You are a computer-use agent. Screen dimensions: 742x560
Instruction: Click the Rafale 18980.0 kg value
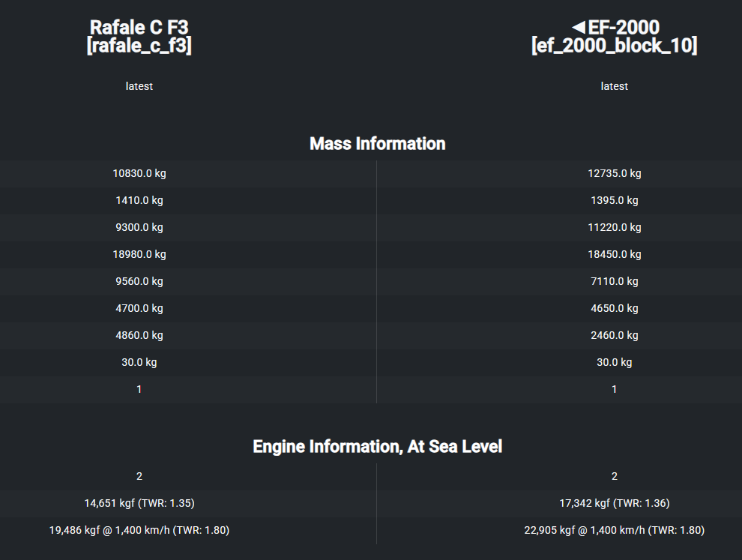139,254
